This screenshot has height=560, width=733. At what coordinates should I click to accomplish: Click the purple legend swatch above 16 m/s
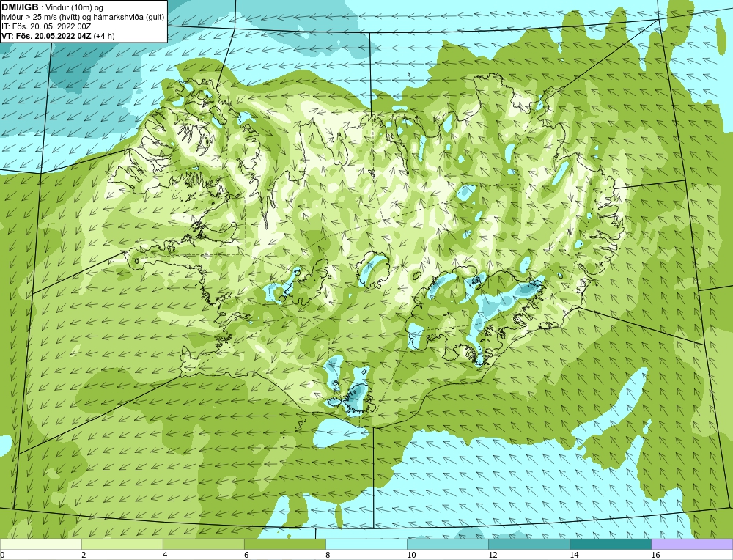(692, 544)
